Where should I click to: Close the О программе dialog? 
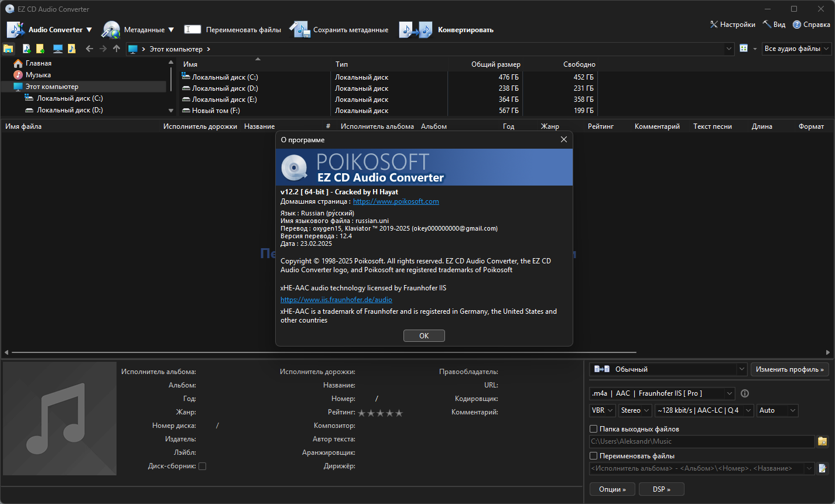click(x=564, y=139)
